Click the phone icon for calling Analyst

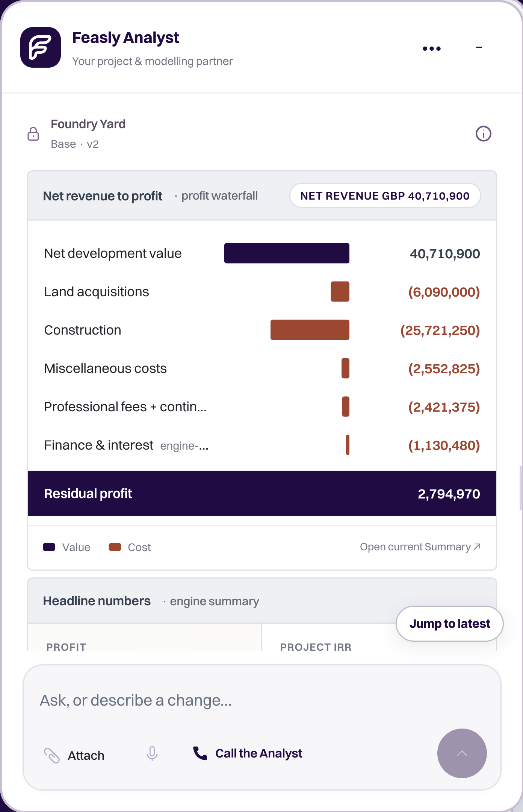point(200,753)
